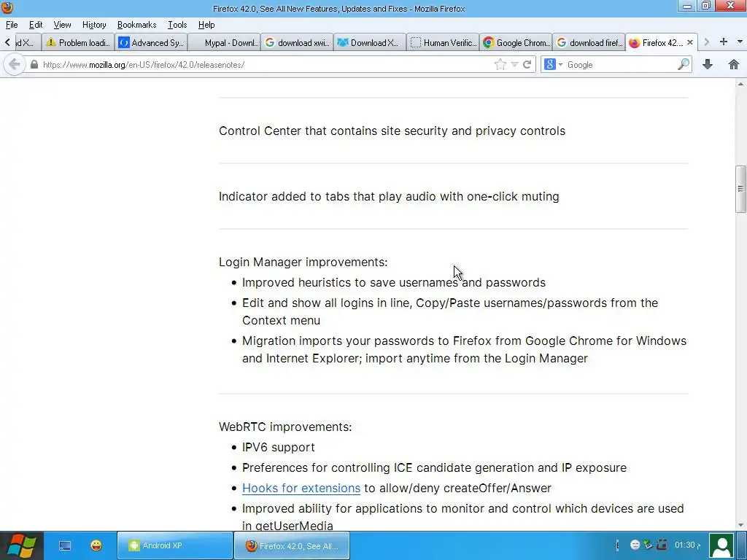Viewport: 747px width, 560px height.
Task: Open the Hooks for extensions link
Action: coord(301,488)
